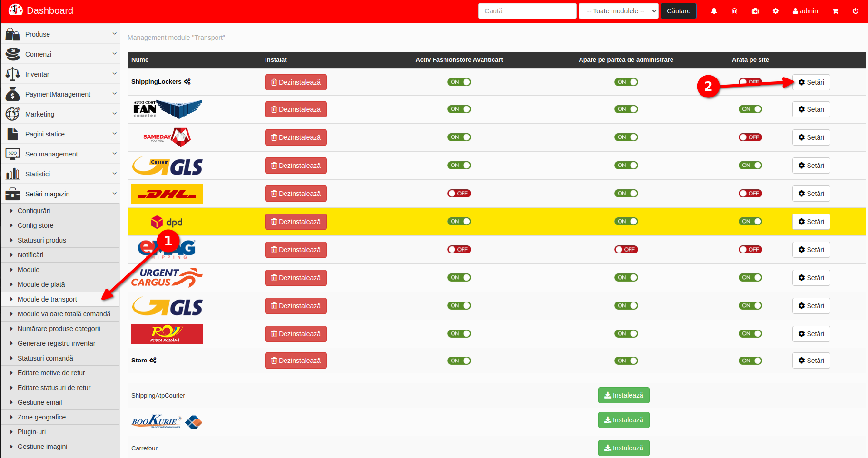Image resolution: width=868 pixels, height=458 pixels.
Task: Open Zone geografice submenu item
Action: pyautogui.click(x=60, y=417)
